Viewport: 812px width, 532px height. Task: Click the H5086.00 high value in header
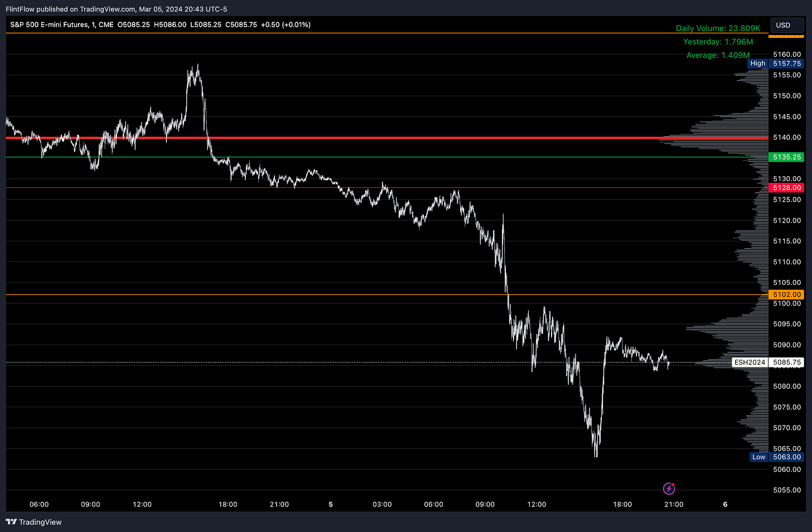170,25
